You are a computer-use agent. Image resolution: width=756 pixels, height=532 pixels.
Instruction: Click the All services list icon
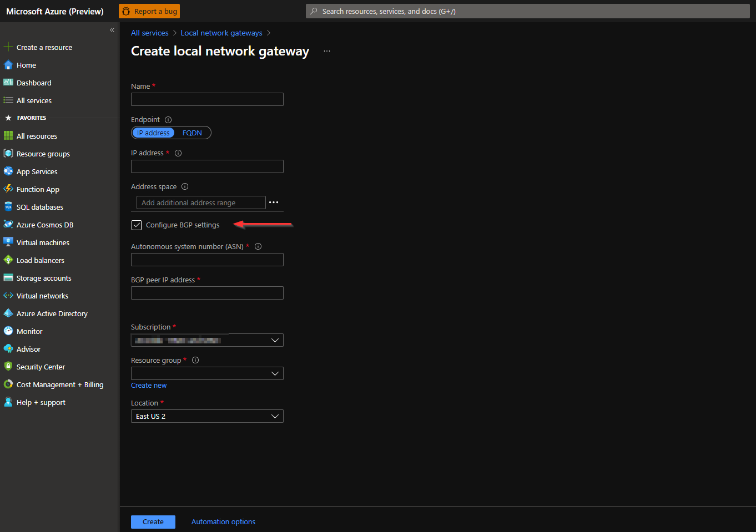click(x=8, y=100)
